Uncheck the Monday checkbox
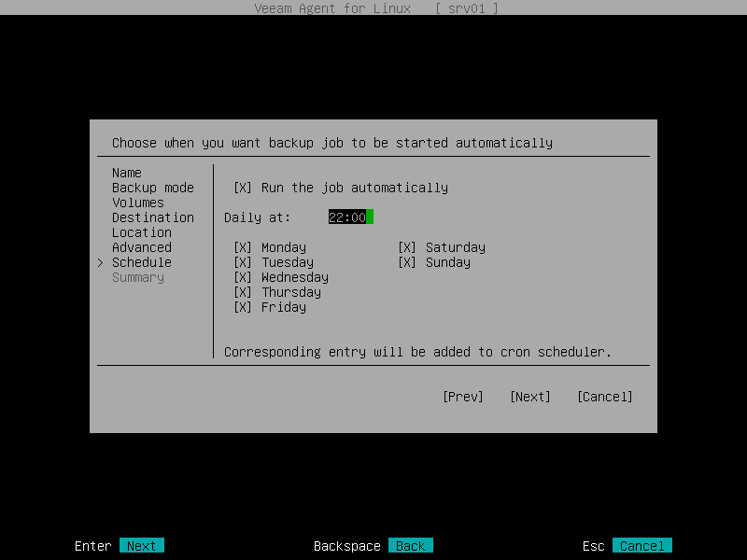The height and width of the screenshot is (560, 747). click(243, 247)
